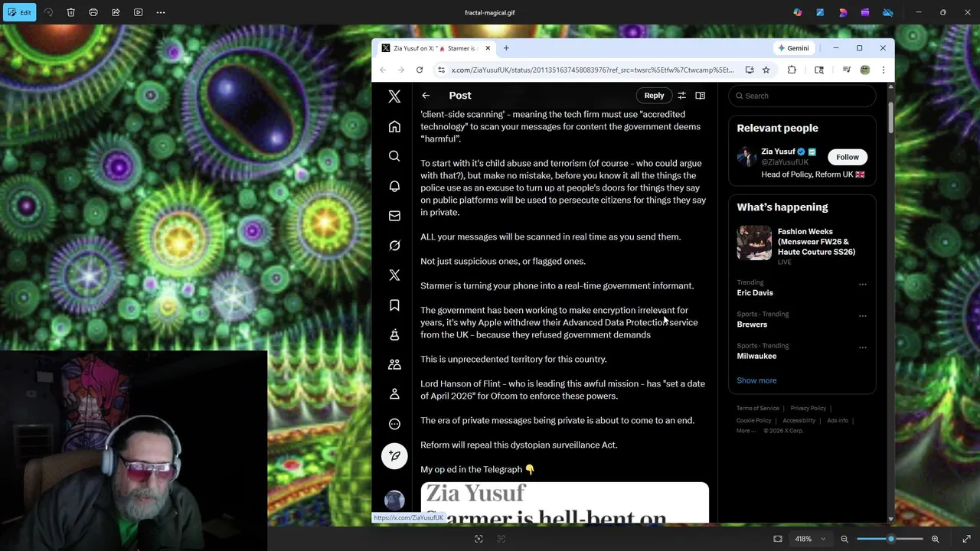The width and height of the screenshot is (980, 551).
Task: Click Show more under What's happening
Action: (x=756, y=380)
